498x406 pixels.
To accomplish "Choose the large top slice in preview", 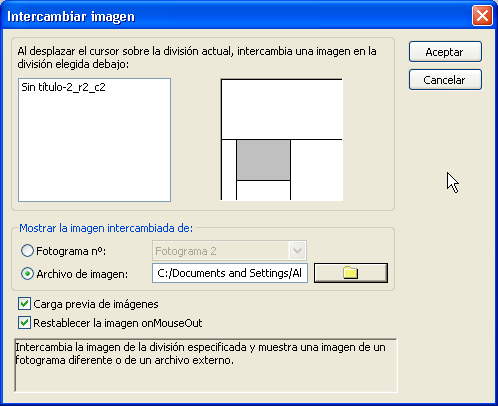I will pyautogui.click(x=282, y=109).
